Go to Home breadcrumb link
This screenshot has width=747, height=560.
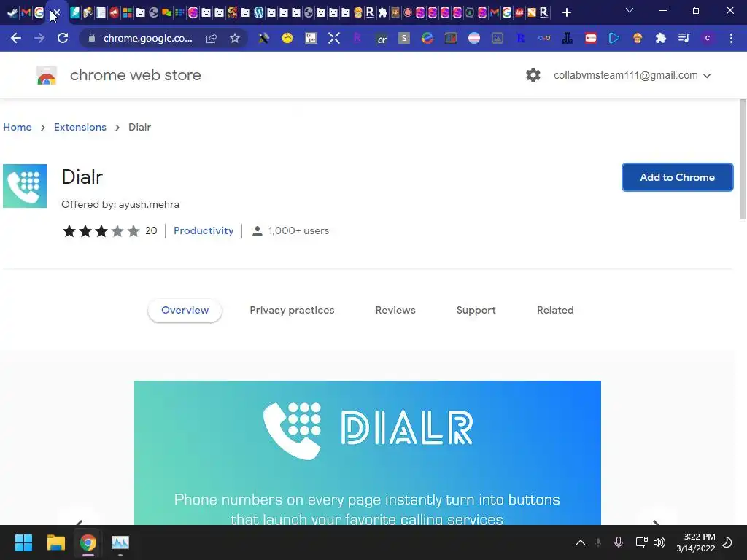point(18,127)
